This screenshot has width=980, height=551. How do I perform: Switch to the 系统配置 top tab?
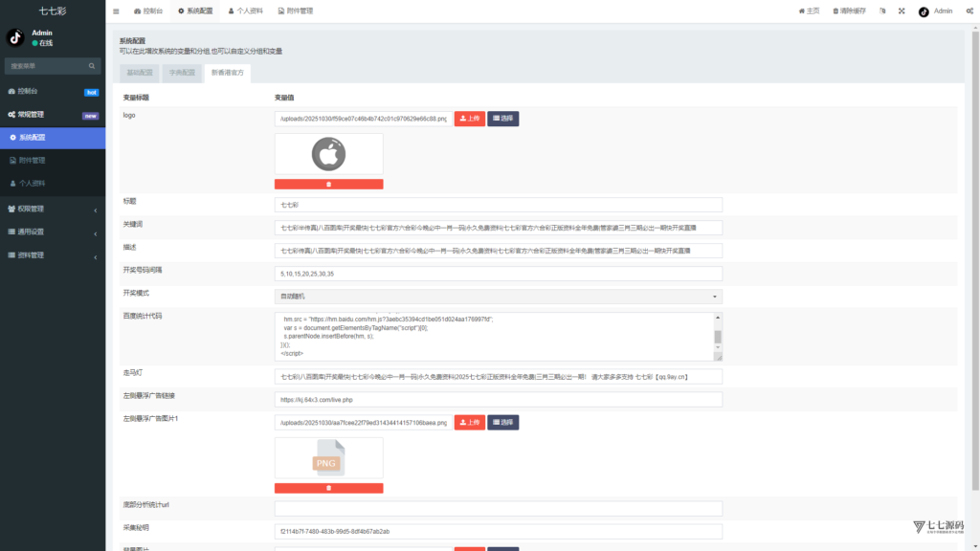pyautogui.click(x=195, y=11)
